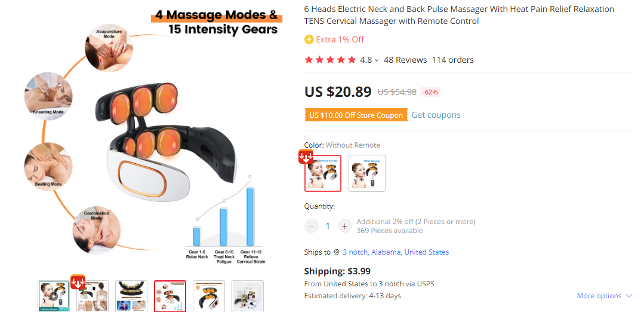This screenshot has width=644, height=312.
Task: Click the red download icon above thumbnails
Action: click(78, 282)
